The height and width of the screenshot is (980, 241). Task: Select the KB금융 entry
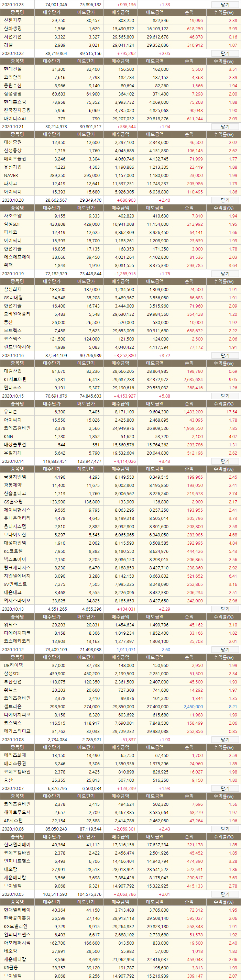[x=120, y=967]
